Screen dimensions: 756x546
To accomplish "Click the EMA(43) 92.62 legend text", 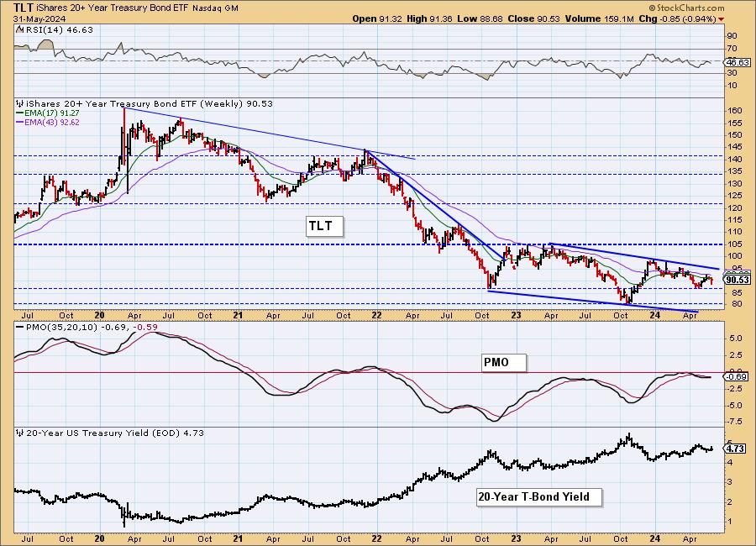I will point(52,122).
